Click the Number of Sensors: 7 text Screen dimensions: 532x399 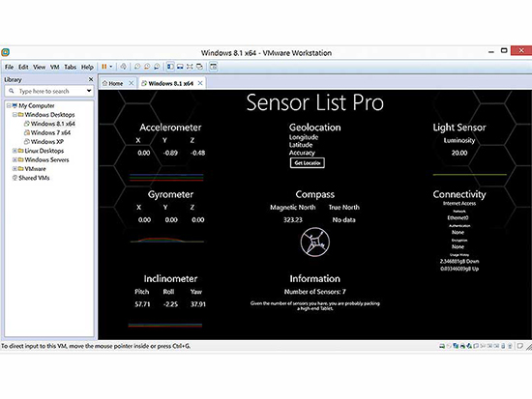315,292
